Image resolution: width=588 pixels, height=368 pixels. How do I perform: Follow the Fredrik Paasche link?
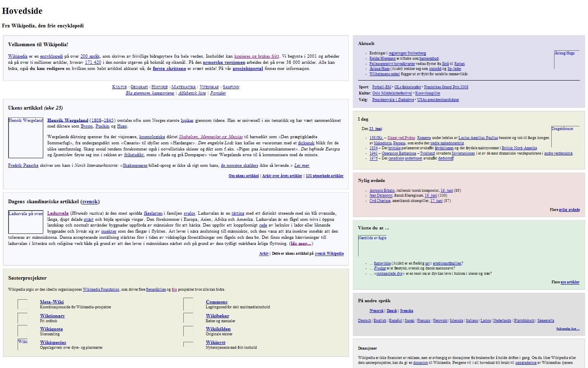(x=23, y=166)
